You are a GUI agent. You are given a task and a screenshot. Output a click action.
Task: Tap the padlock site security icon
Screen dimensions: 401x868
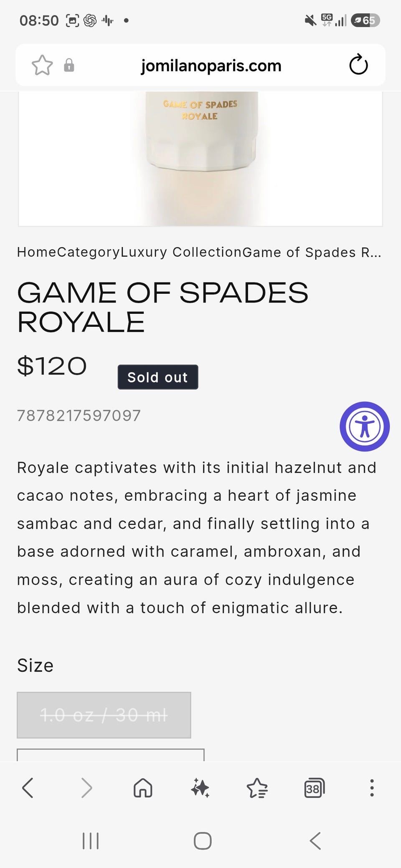pos(69,66)
